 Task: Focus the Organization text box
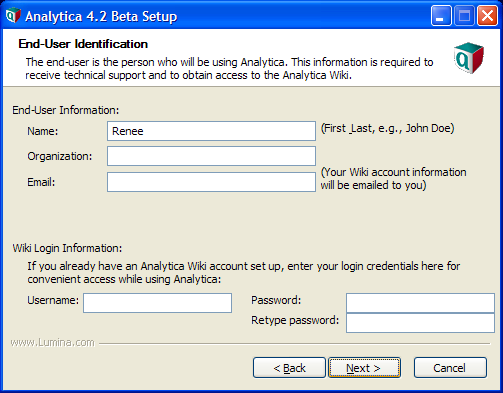(x=211, y=156)
